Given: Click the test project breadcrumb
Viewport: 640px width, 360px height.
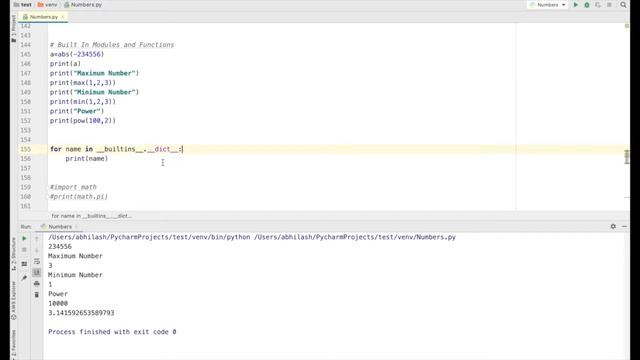Looking at the screenshot, I should (x=23, y=5).
